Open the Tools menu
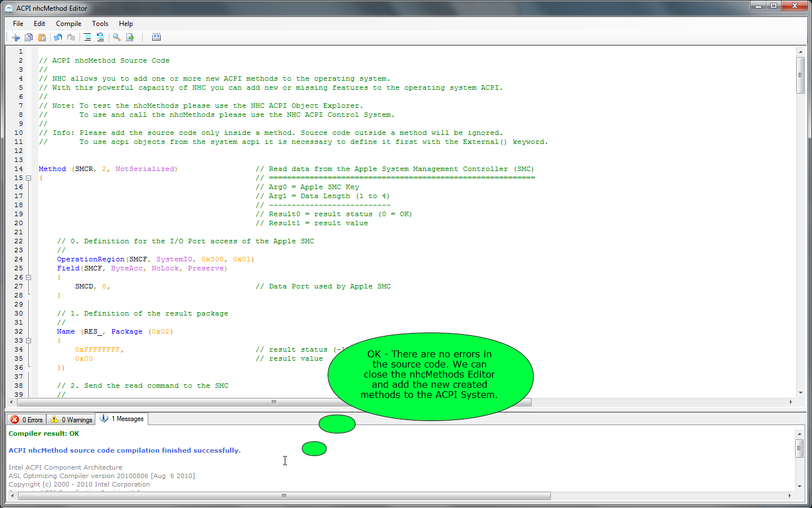Screen dimensions: 812x508 [100, 24]
